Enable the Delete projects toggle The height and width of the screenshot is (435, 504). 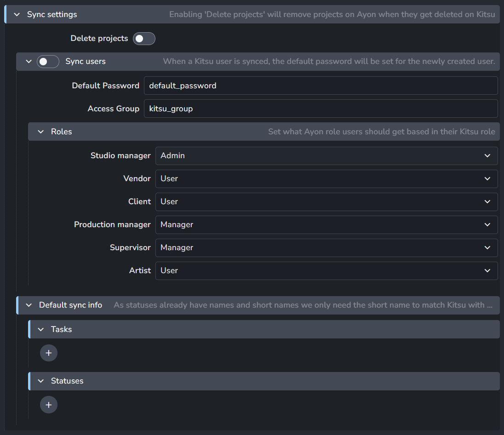point(144,39)
